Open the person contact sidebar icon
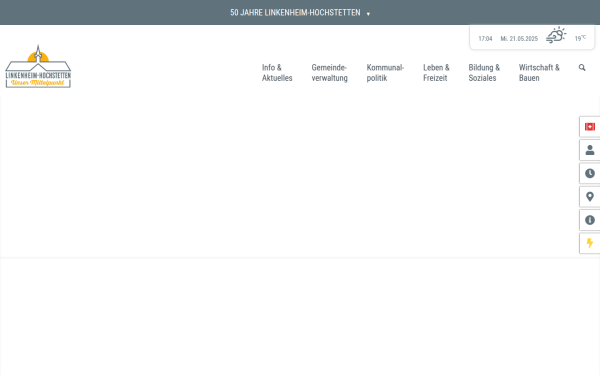 coord(590,150)
